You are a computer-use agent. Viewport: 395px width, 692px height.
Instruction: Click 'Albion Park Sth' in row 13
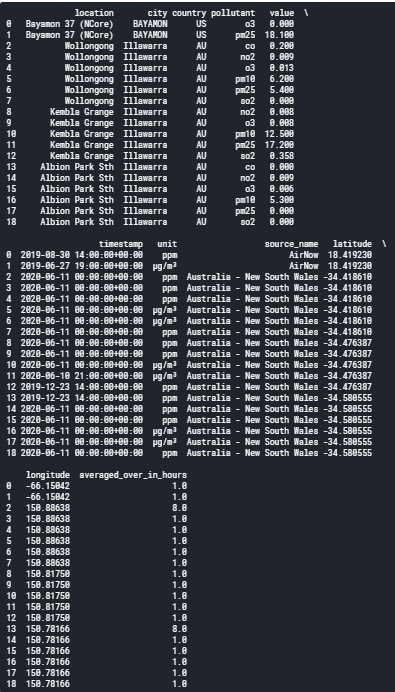77,167
